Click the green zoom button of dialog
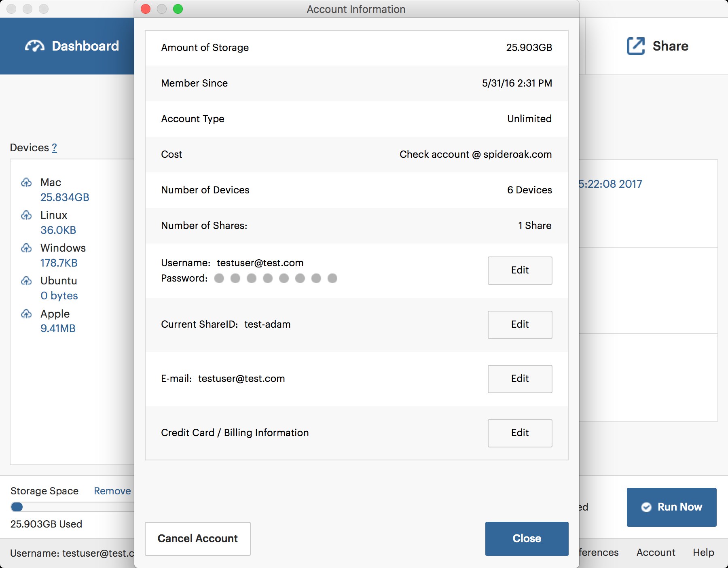Viewport: 728px width, 568px height. pyautogui.click(x=178, y=9)
